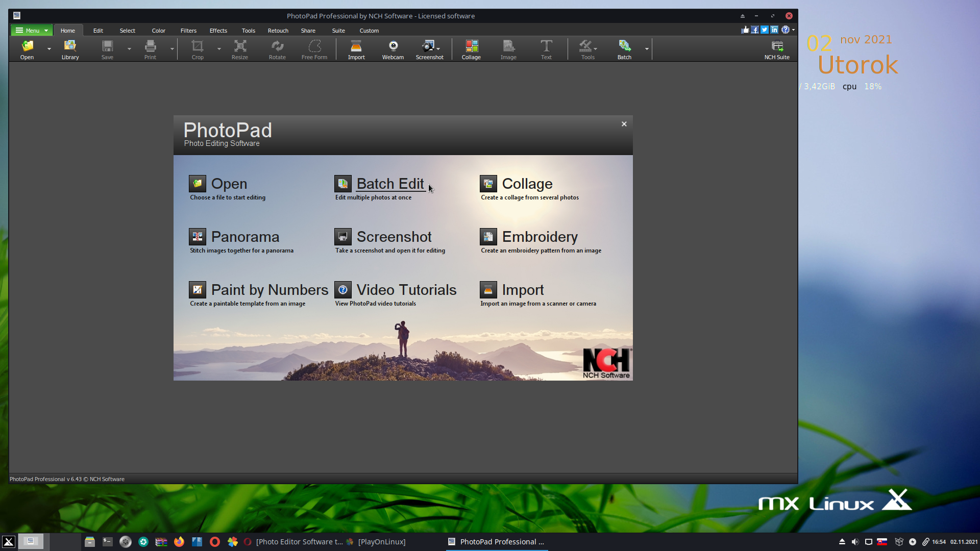
Task: Click the Tools toolbar icon
Action: click(587, 49)
